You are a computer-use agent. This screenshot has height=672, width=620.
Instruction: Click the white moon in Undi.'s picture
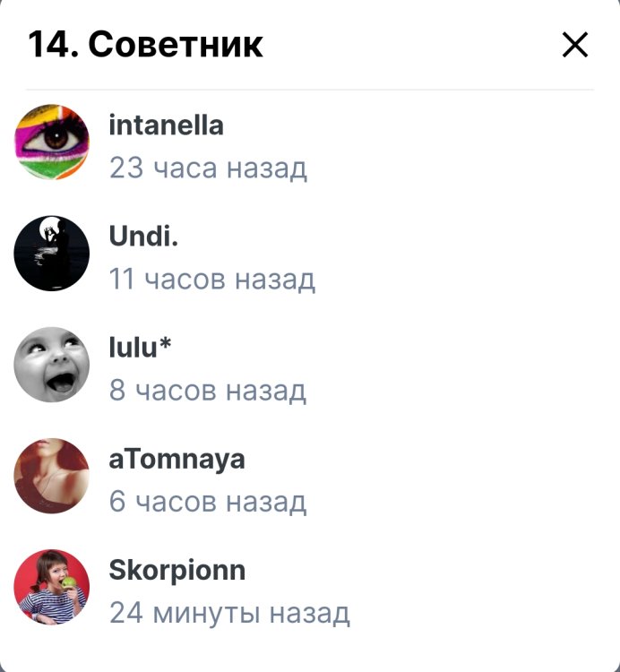pyautogui.click(x=48, y=228)
